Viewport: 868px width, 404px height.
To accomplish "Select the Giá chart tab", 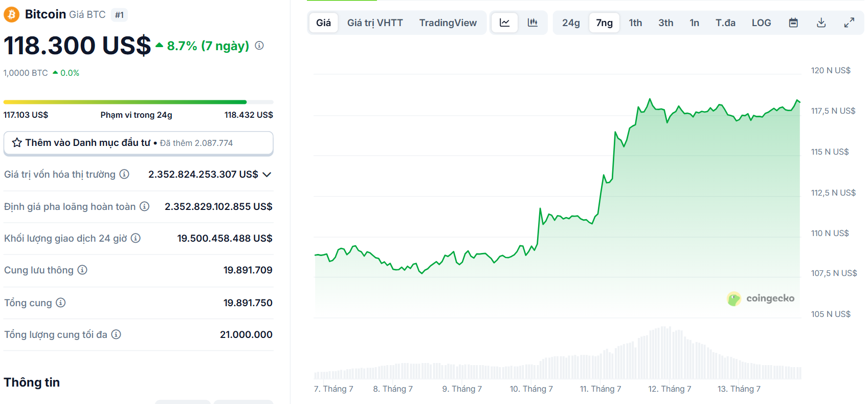I will click(323, 23).
